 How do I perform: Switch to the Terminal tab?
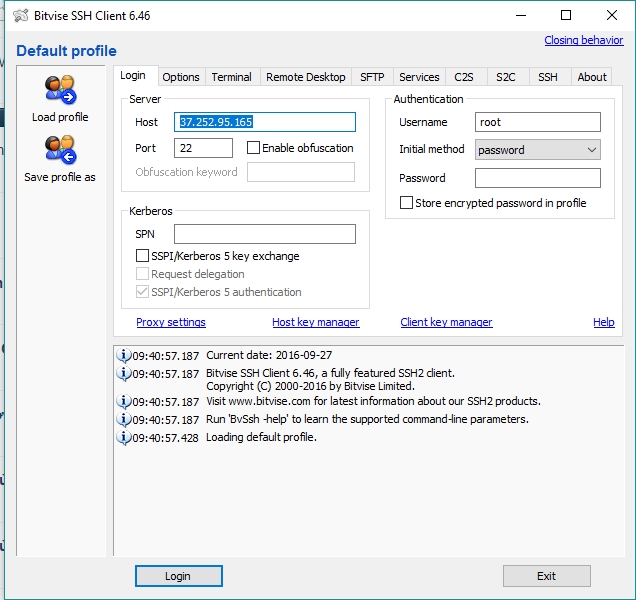[x=231, y=77]
